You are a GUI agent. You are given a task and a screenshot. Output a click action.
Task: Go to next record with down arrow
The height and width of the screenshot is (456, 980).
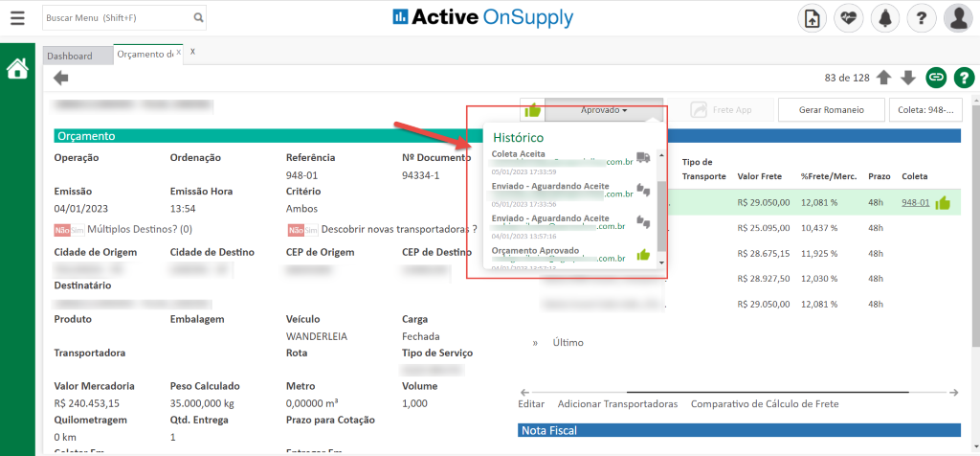(x=908, y=78)
